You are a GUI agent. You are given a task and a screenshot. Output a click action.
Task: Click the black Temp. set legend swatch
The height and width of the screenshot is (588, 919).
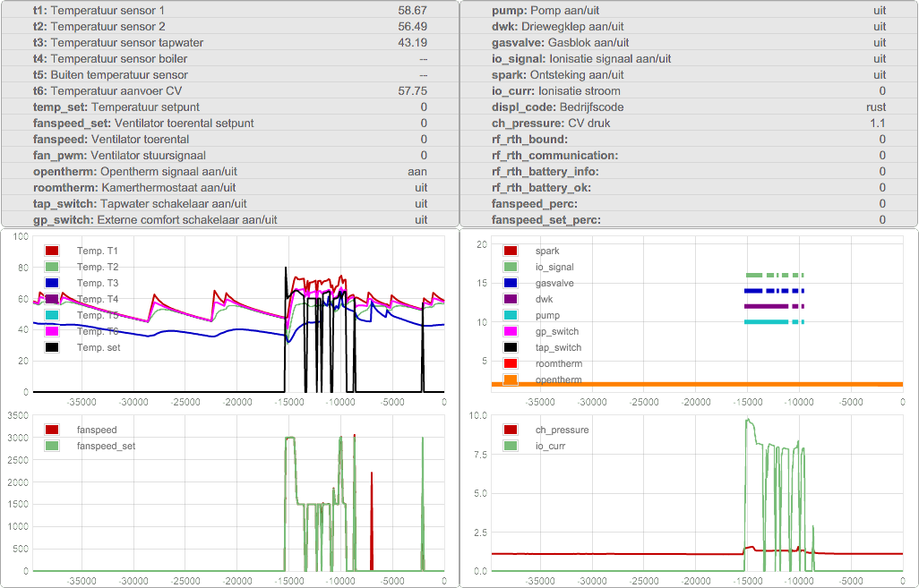[x=52, y=347]
